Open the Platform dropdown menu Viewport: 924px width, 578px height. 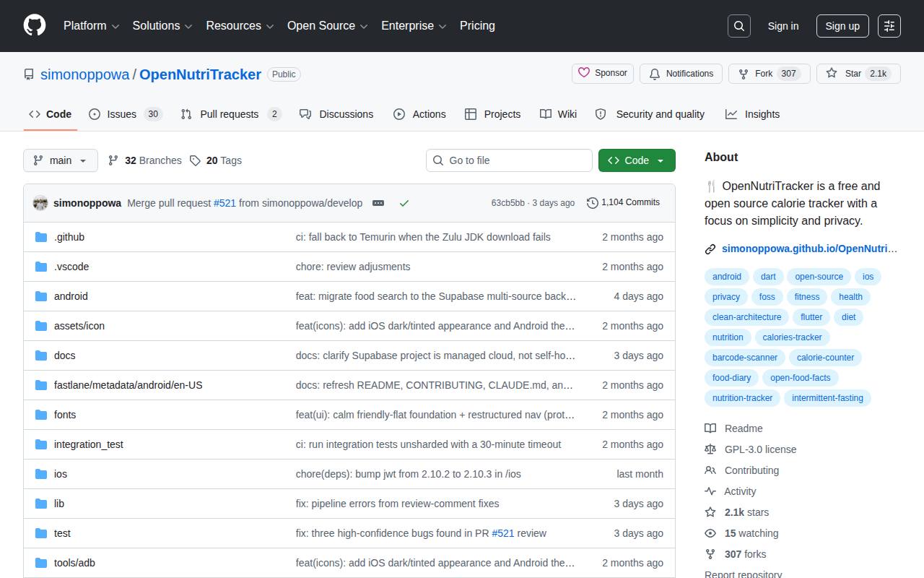[x=91, y=26]
